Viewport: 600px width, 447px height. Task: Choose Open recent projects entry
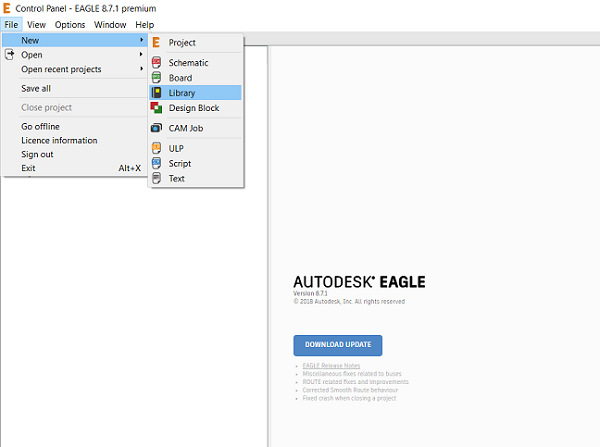coord(74,69)
